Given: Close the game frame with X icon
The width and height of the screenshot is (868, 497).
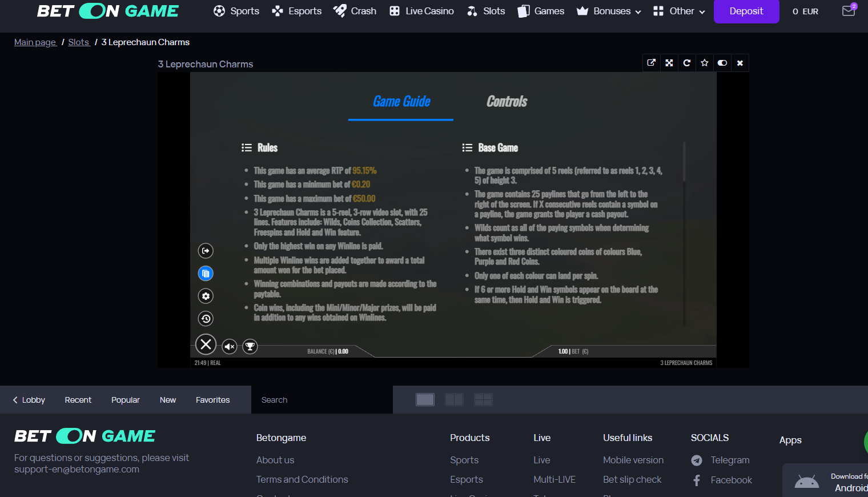Looking at the screenshot, I should [x=740, y=63].
